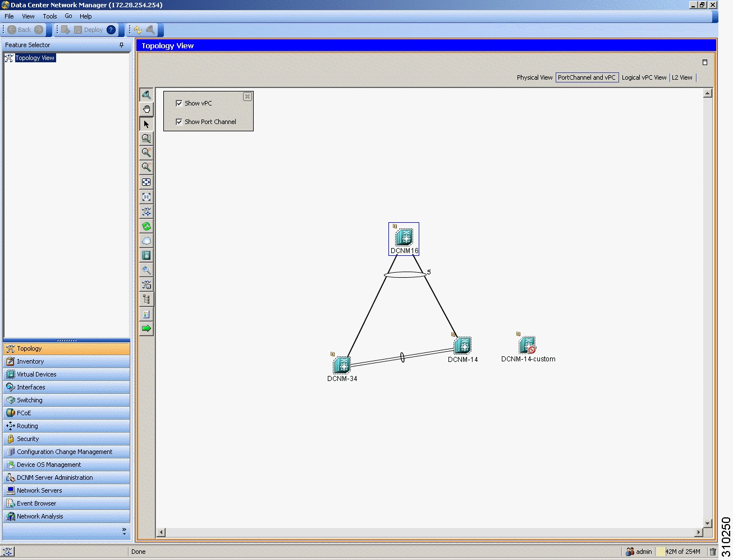Switch to Logical vPC View
733x560 pixels.
(x=644, y=77)
